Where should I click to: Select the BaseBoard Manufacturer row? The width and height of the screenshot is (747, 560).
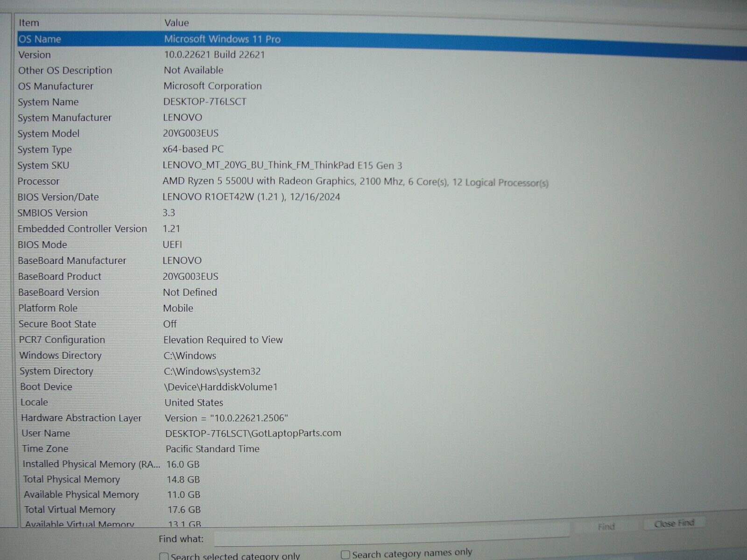[x=381, y=260]
